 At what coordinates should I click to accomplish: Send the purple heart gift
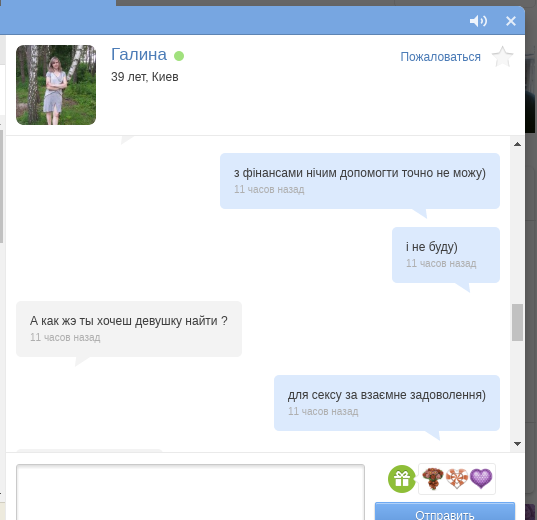[481, 479]
